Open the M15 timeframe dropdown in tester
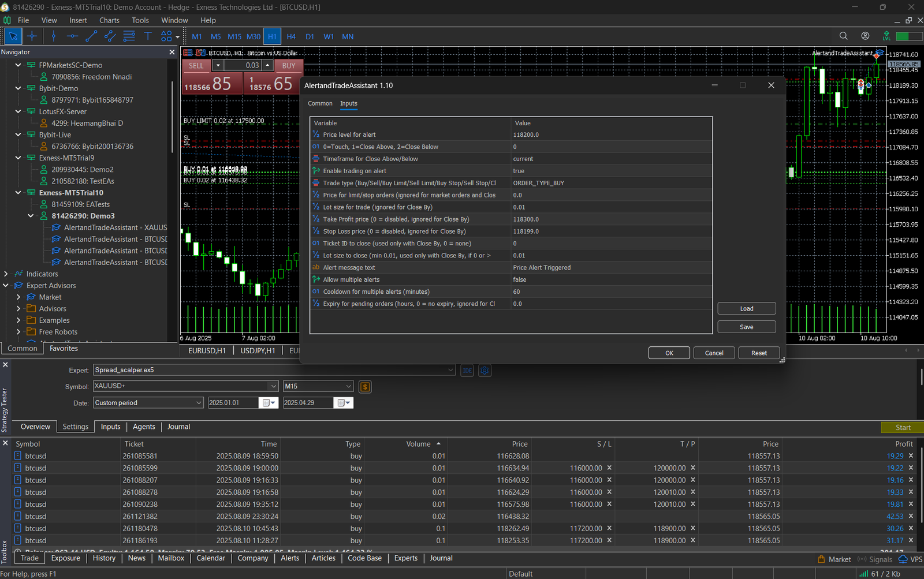 click(x=349, y=386)
